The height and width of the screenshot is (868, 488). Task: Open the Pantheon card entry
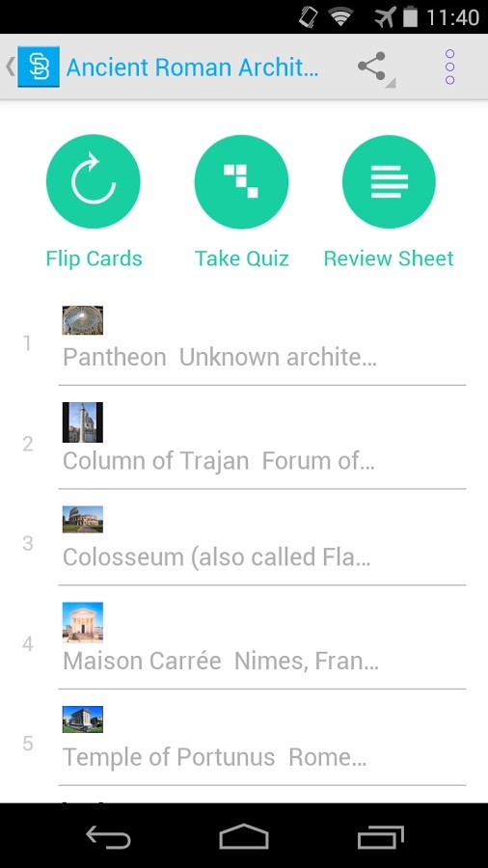(x=262, y=343)
